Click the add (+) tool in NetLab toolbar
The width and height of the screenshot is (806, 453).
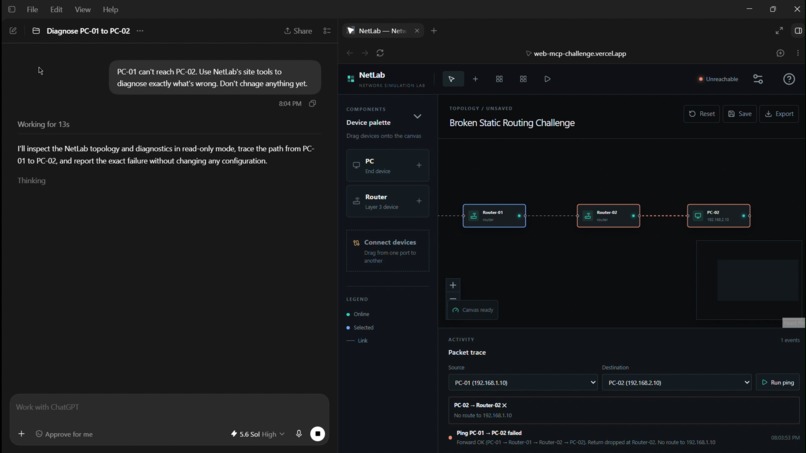pos(475,79)
